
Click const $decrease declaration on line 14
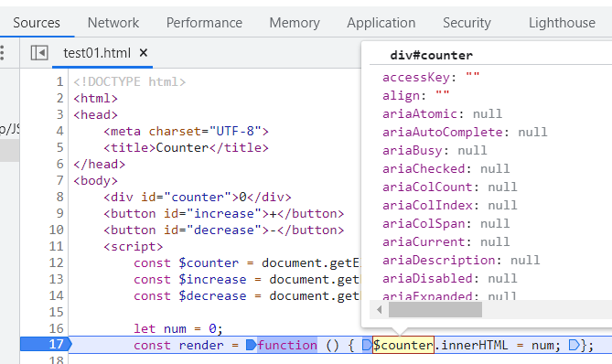247,295
